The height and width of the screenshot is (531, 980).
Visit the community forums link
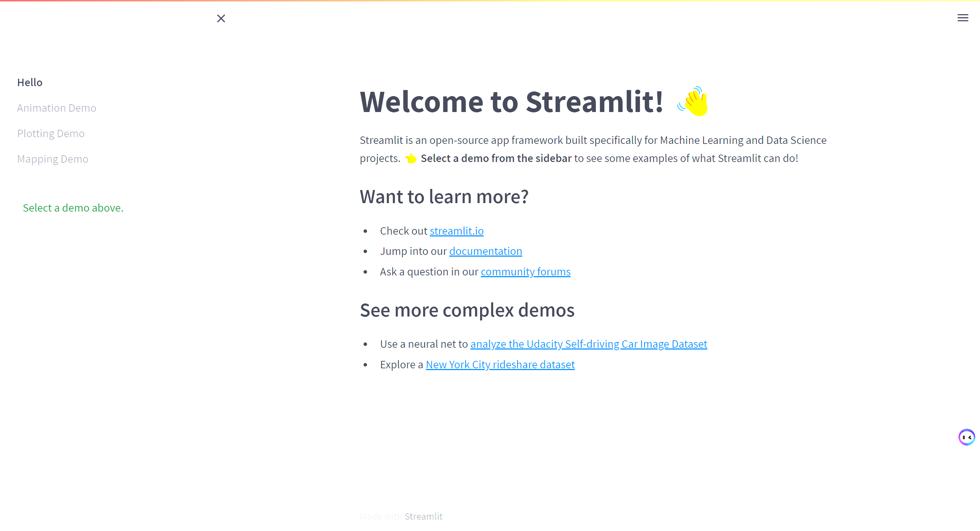[x=525, y=272]
